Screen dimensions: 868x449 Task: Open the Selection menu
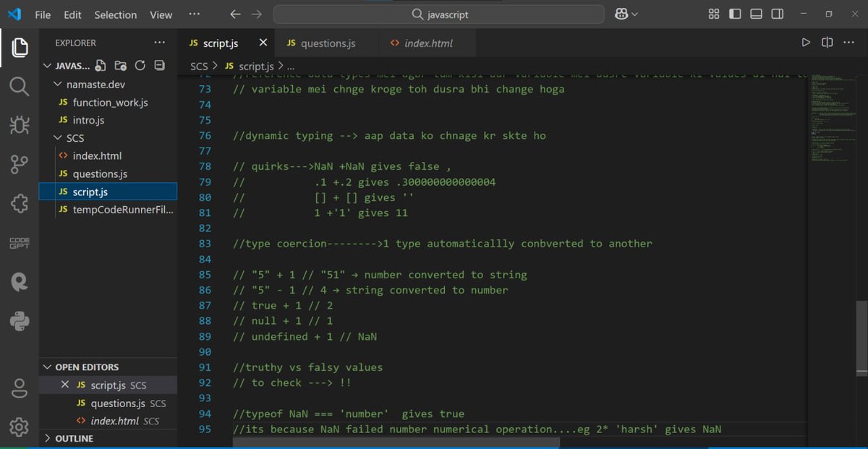[116, 14]
